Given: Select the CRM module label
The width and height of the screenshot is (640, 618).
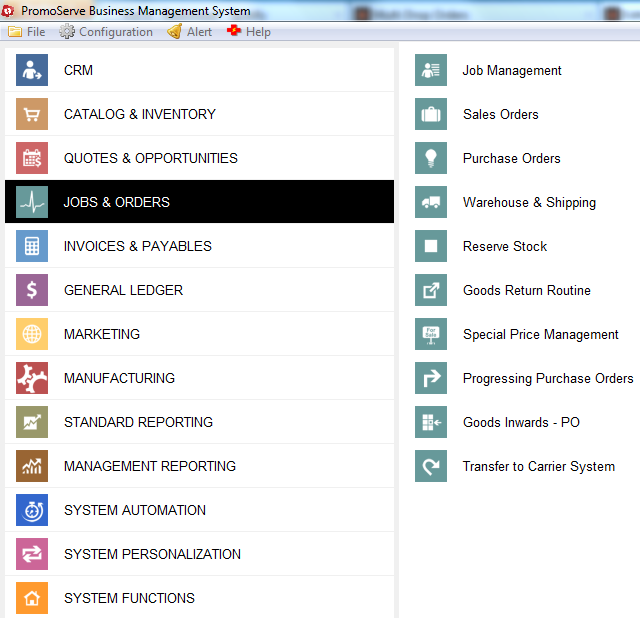Looking at the screenshot, I should 78,70.
